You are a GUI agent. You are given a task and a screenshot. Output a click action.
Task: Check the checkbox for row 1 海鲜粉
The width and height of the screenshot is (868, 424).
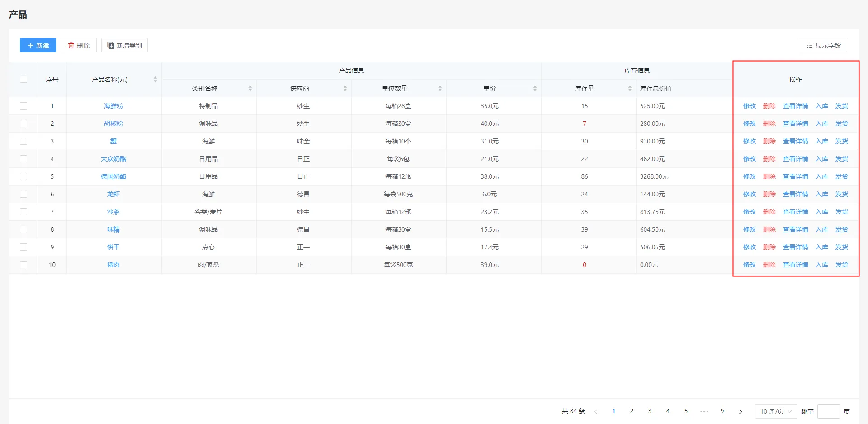[24, 106]
